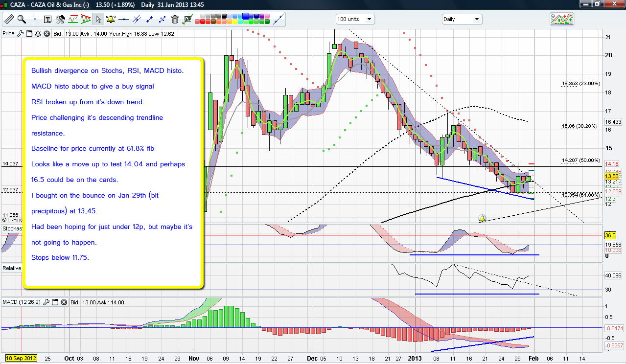Click the 12.637 level label at left

click(10, 190)
